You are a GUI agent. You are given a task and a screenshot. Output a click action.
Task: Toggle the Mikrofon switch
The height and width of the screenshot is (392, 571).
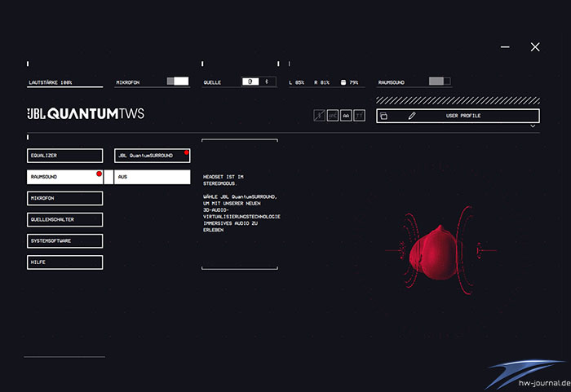pos(178,81)
